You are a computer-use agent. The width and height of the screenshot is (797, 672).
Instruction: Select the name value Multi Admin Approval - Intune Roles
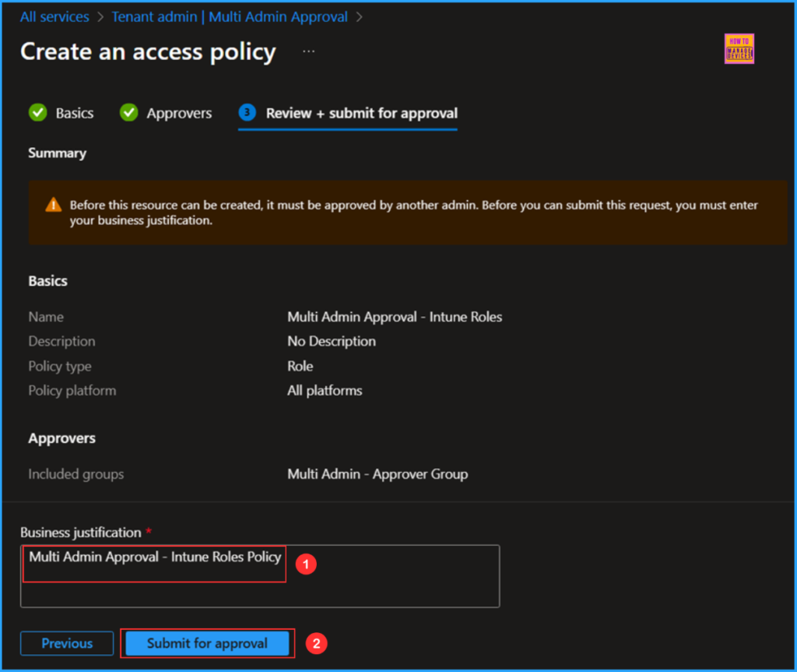(395, 317)
